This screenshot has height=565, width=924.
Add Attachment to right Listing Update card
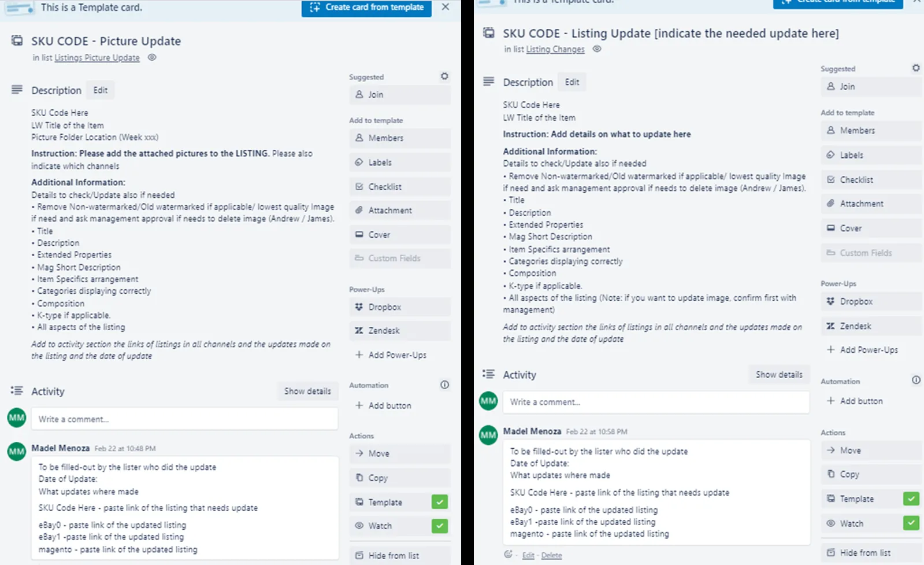click(x=871, y=204)
